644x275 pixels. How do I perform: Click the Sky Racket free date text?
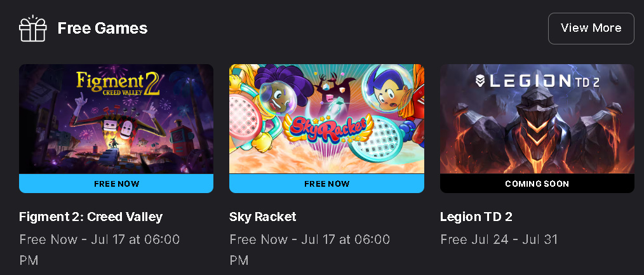point(310,250)
